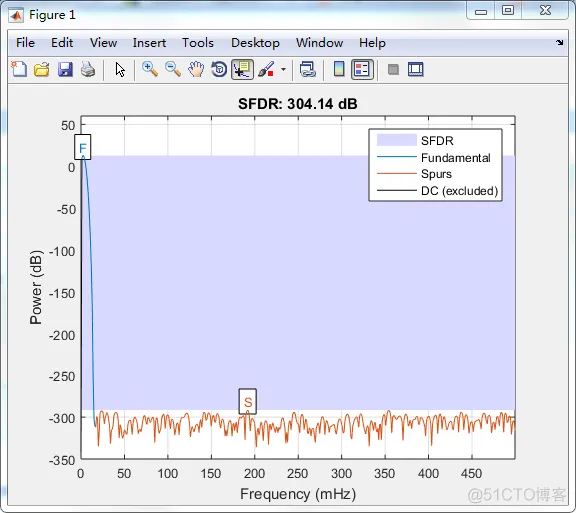Click the New Figure icon
This screenshot has width=576, height=513.
19,69
